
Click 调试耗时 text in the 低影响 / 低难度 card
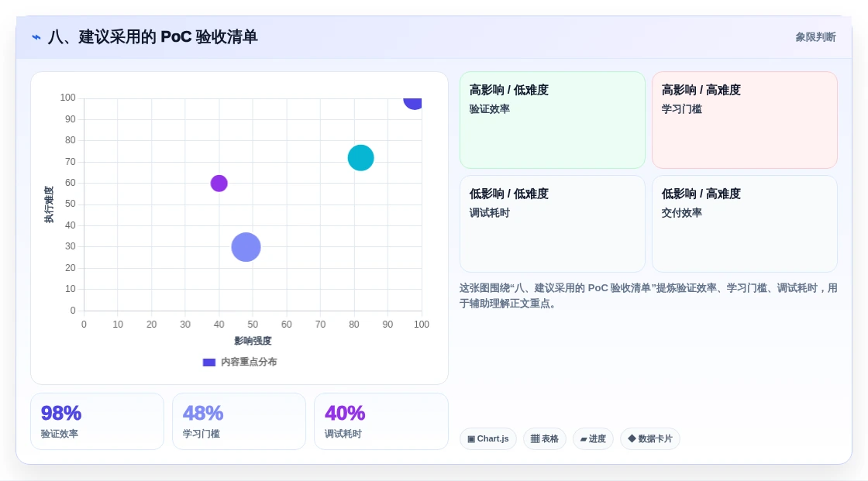(489, 212)
